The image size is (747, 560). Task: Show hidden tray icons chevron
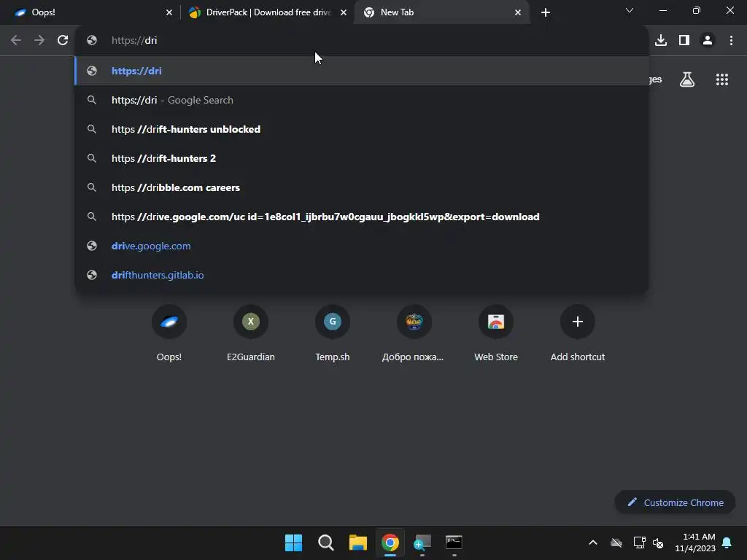pos(593,542)
